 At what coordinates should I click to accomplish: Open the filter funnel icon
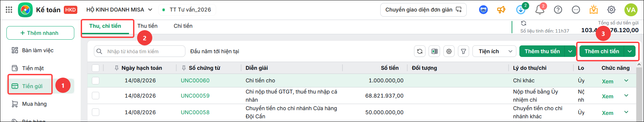pos(464,52)
